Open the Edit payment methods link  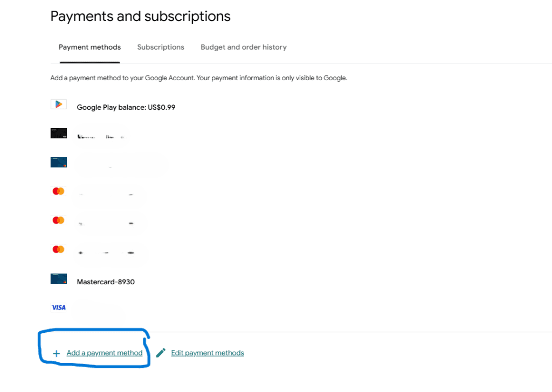(x=208, y=353)
